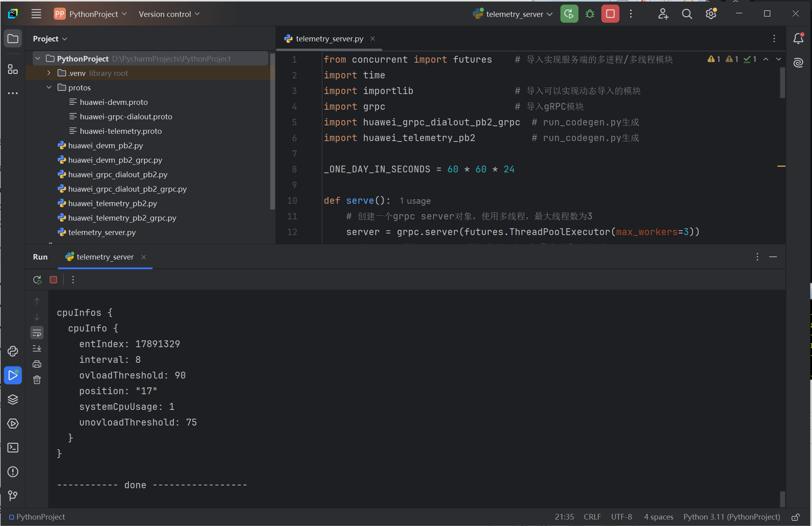812x526 pixels.
Task: Click the Debug bug icon in toolbar
Action: tap(590, 14)
